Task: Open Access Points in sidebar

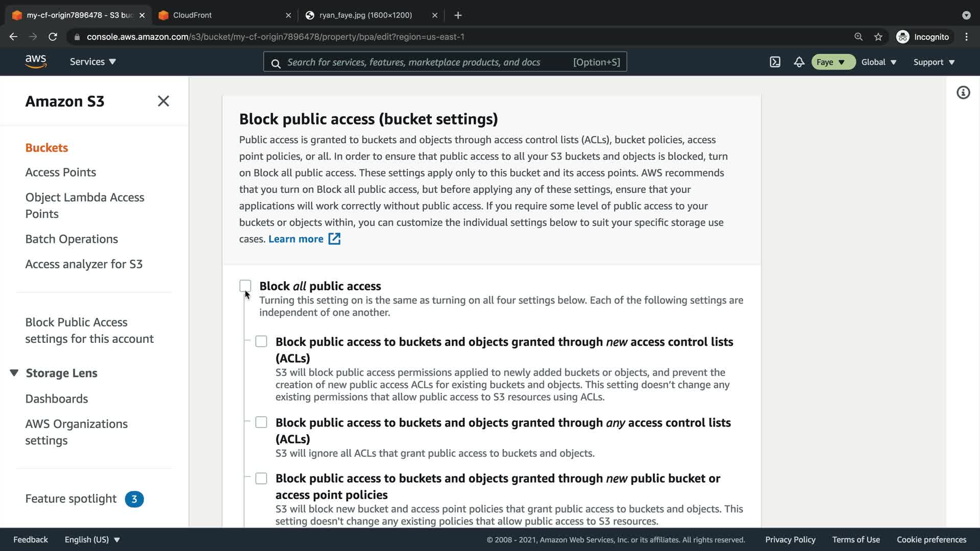Action: (61, 172)
